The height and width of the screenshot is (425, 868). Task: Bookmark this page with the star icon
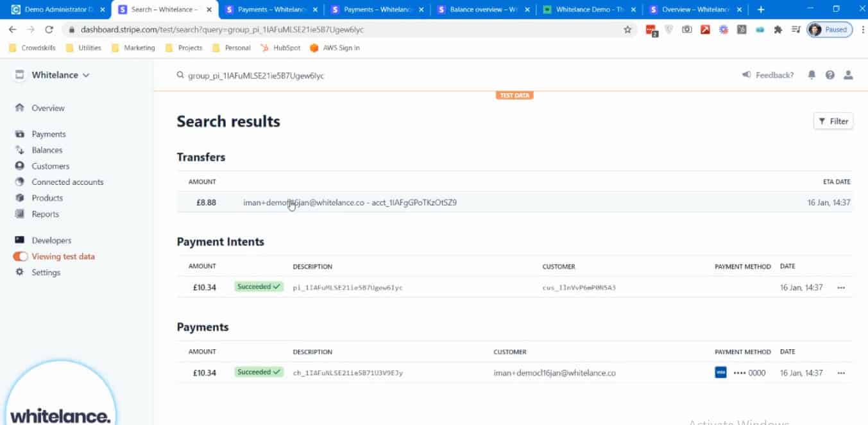[x=627, y=30]
